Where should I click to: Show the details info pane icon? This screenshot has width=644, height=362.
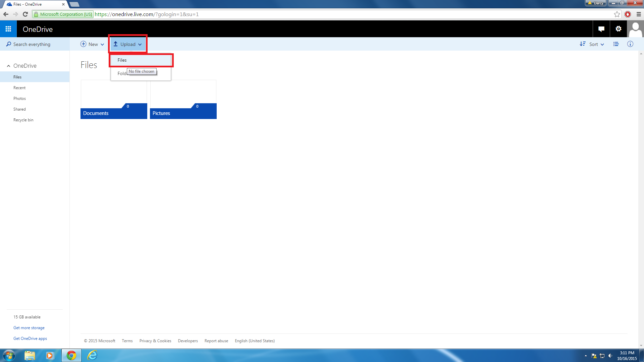pos(630,44)
